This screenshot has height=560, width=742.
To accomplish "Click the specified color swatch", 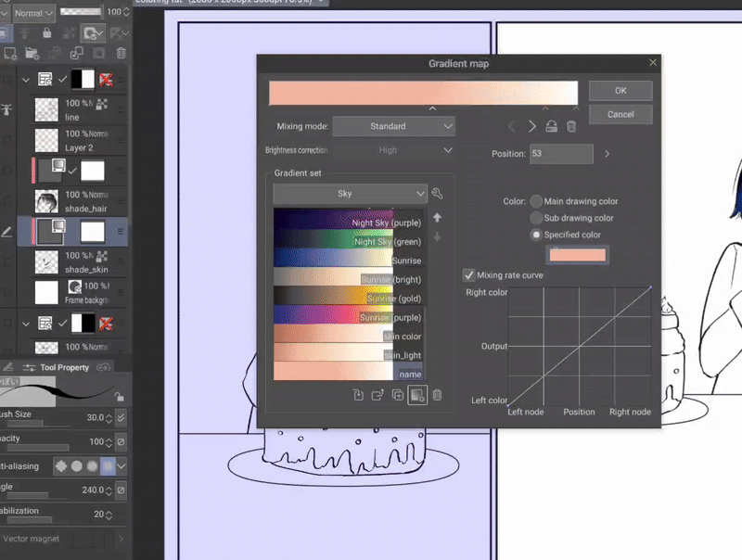I will pos(577,255).
